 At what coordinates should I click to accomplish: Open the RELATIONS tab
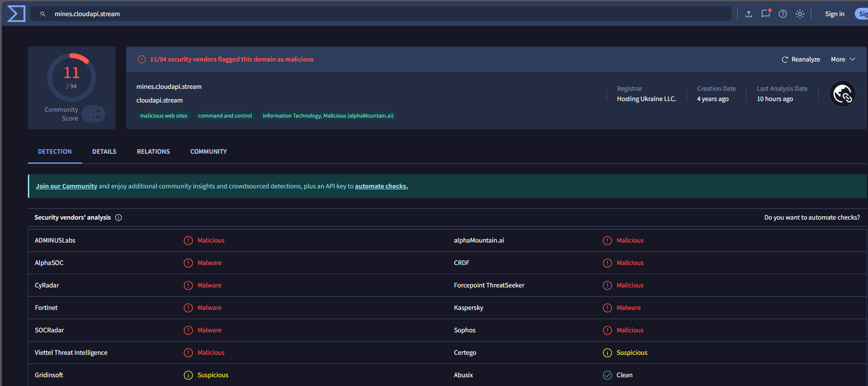(153, 152)
